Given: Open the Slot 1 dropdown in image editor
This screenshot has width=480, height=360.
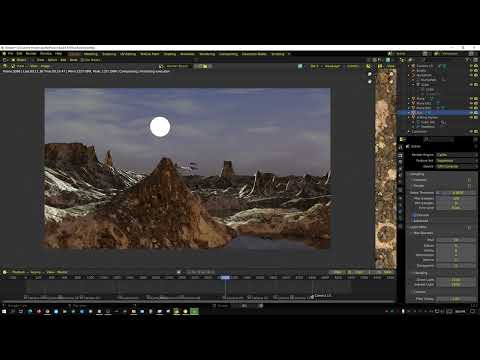Looking at the screenshot, I should [314, 66].
